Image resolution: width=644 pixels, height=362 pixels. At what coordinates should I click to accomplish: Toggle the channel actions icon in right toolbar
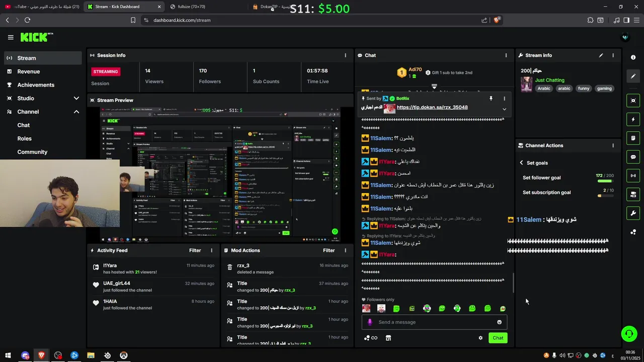pos(633,194)
